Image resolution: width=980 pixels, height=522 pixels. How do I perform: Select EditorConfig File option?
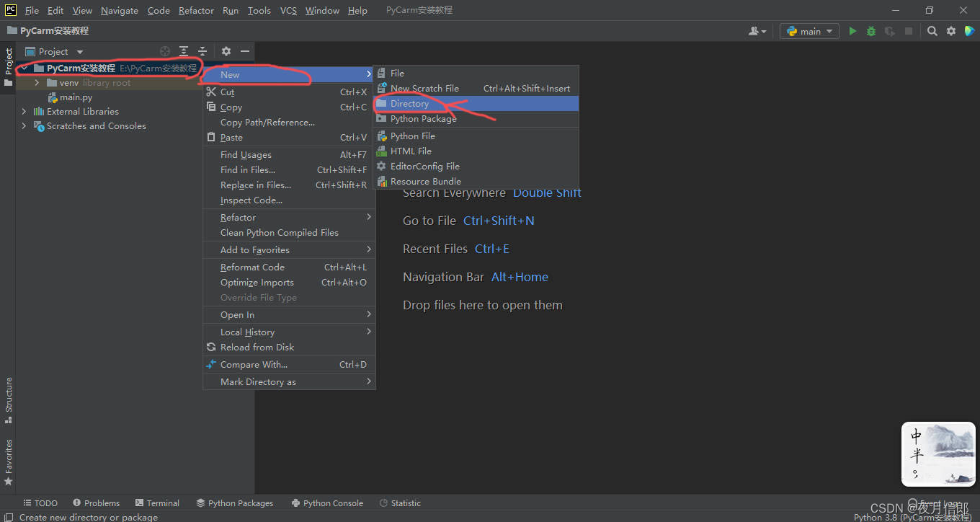(476, 167)
